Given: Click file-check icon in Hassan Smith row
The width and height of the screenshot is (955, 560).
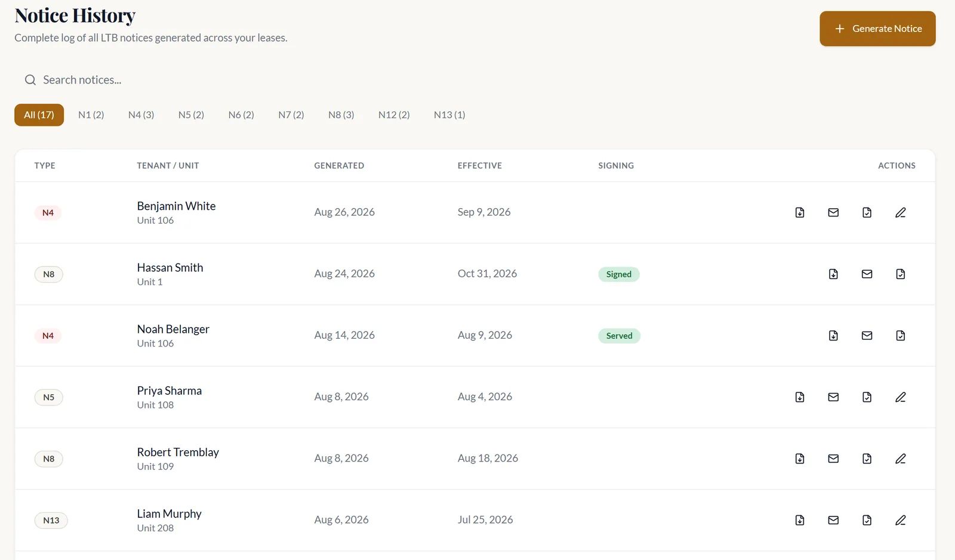Looking at the screenshot, I should [900, 274].
